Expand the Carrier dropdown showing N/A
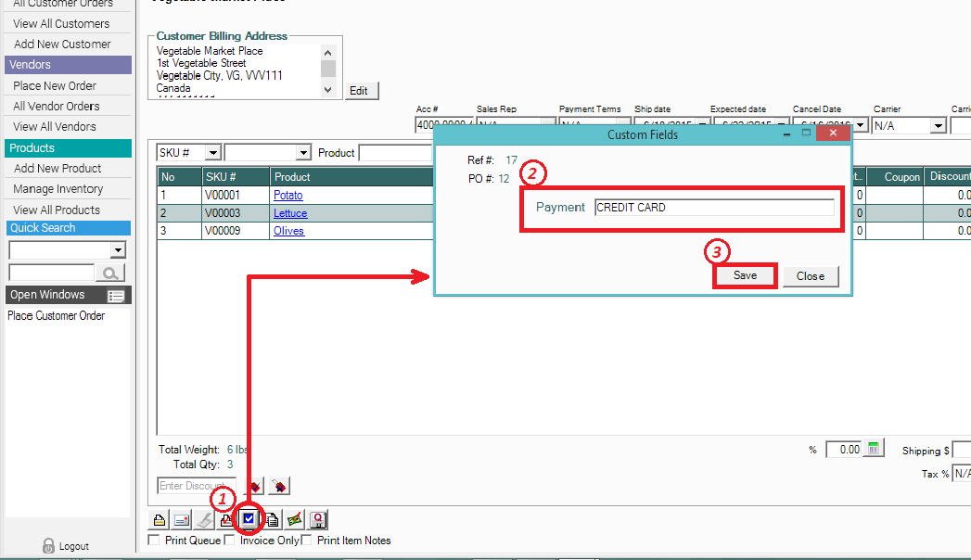This screenshot has width=971, height=560. [x=938, y=125]
